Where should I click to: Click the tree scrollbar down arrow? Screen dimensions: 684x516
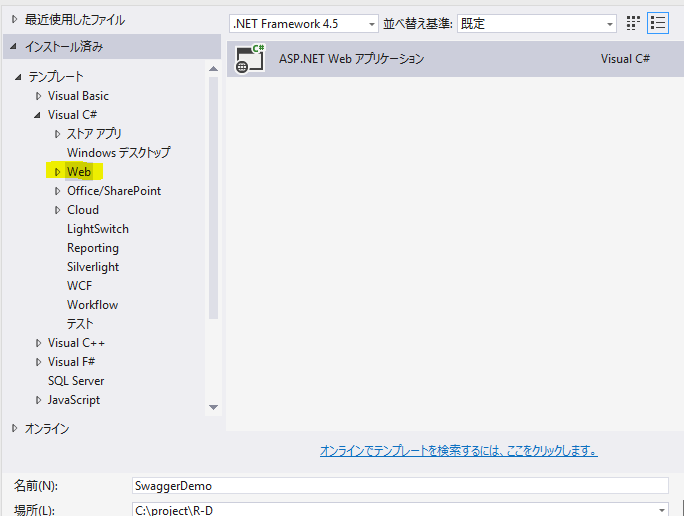pos(213,407)
